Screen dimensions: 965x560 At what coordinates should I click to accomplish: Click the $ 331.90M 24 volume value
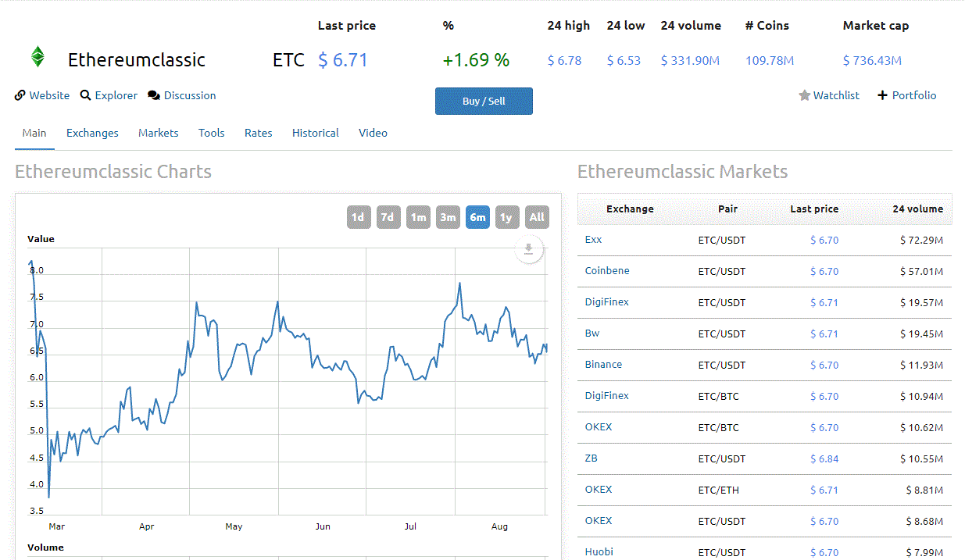[690, 60]
